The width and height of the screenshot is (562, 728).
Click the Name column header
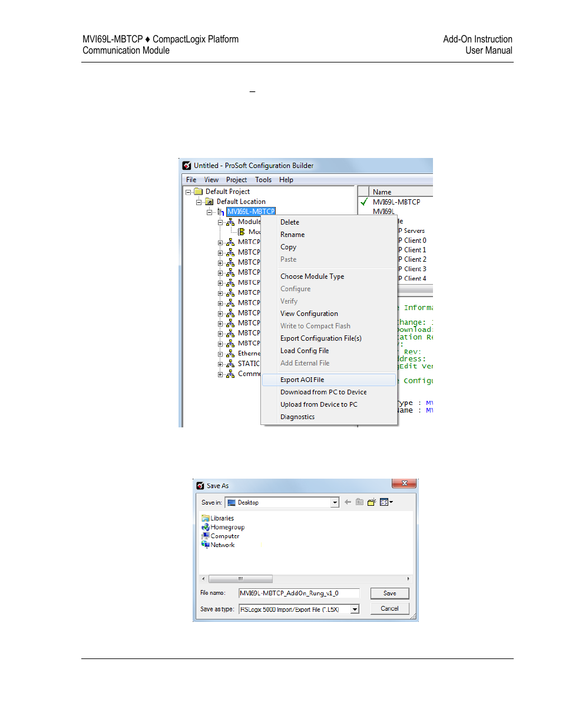[x=402, y=192]
